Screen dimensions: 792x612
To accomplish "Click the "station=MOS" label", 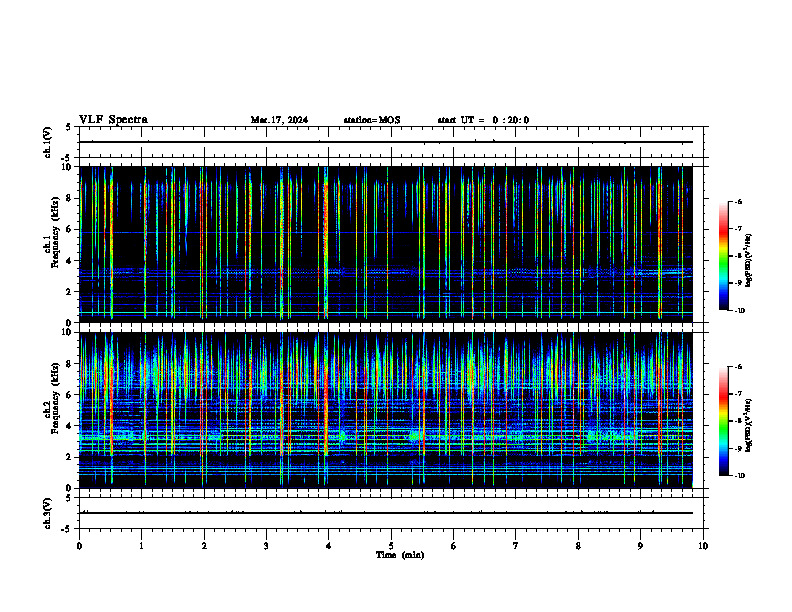I will [372, 120].
